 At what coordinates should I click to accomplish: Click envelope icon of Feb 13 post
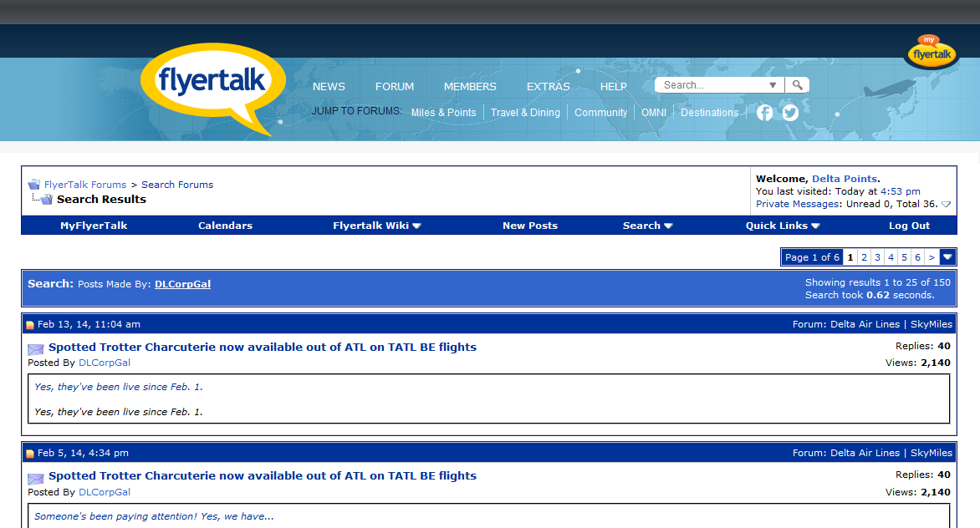[36, 349]
